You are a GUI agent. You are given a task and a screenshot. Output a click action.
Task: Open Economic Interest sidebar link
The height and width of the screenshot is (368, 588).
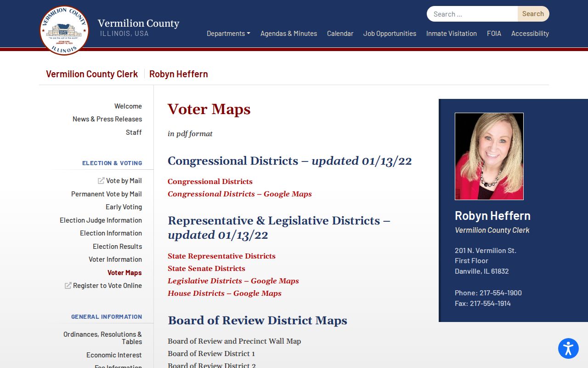114,355
